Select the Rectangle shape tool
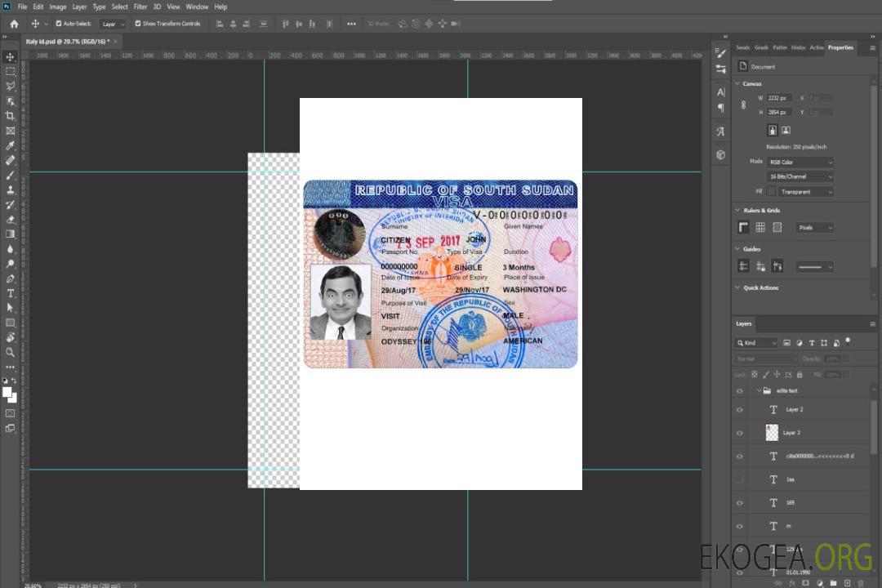This screenshot has height=588, width=882. tap(10, 323)
